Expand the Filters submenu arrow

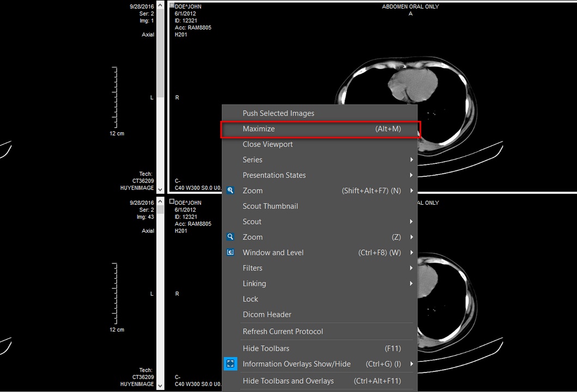pos(411,268)
